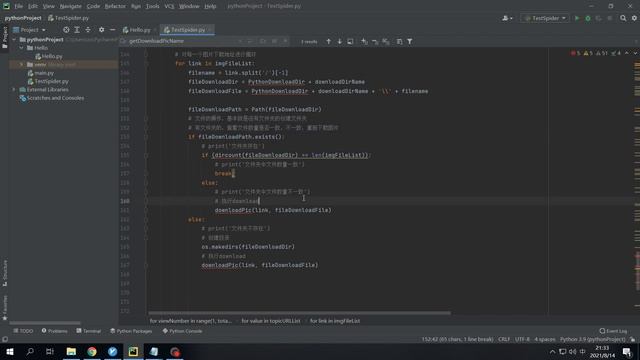The width and height of the screenshot is (640, 360).
Task: Open IDE settings gear in top-right
Action: click(x=634, y=18)
